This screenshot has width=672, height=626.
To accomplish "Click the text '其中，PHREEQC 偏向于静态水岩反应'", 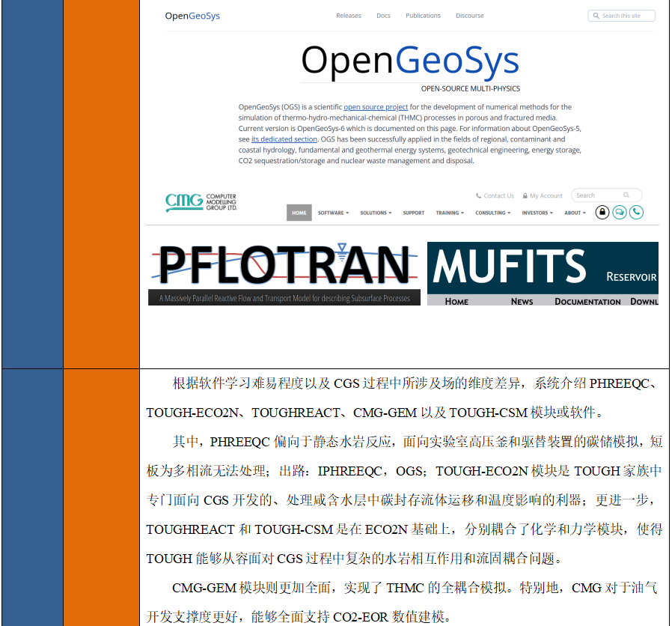I will tap(282, 442).
